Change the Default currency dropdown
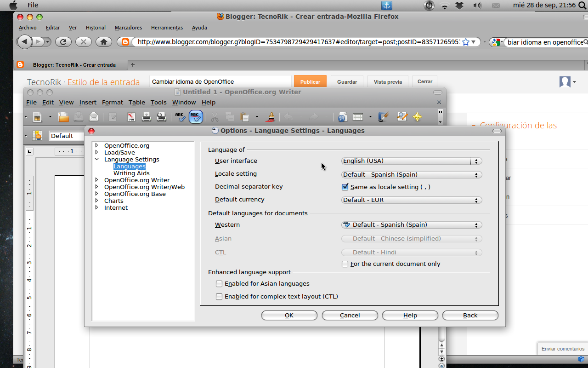This screenshot has width=588, height=368. click(x=411, y=200)
